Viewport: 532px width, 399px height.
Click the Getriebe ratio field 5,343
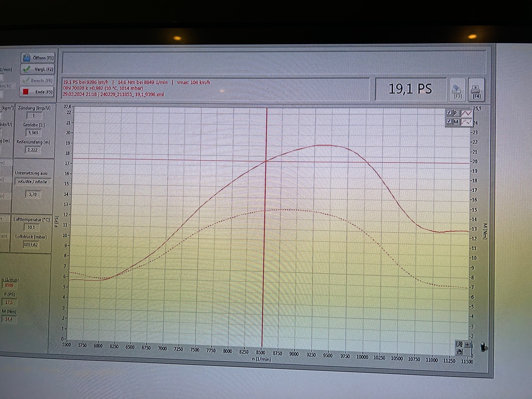point(33,133)
